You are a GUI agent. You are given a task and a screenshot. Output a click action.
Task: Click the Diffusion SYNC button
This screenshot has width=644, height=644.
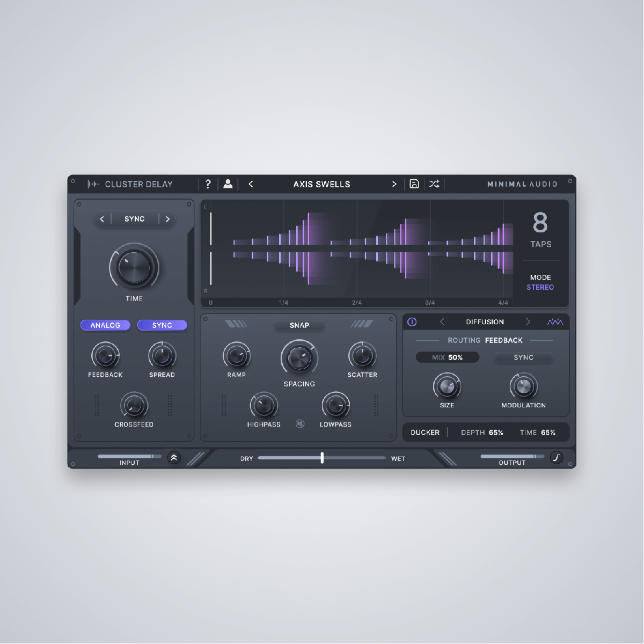[523, 357]
